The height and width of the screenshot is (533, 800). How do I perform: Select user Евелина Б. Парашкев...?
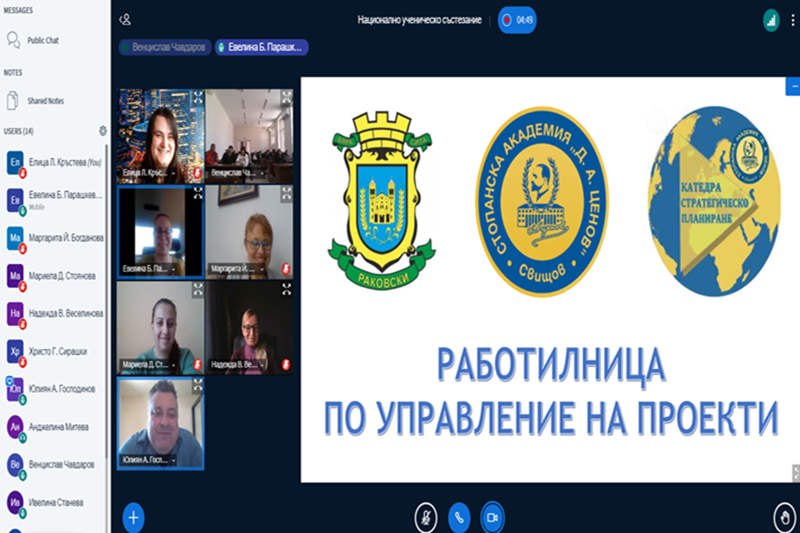54,200
